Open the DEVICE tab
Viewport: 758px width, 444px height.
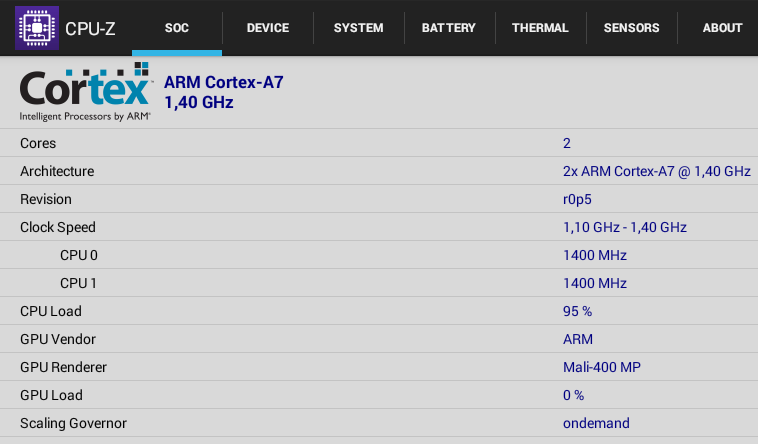pos(267,28)
